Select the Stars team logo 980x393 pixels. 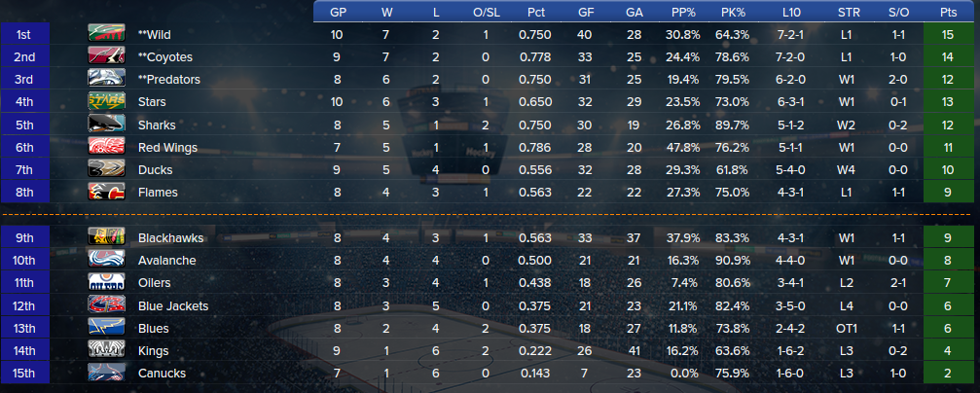coord(106,102)
